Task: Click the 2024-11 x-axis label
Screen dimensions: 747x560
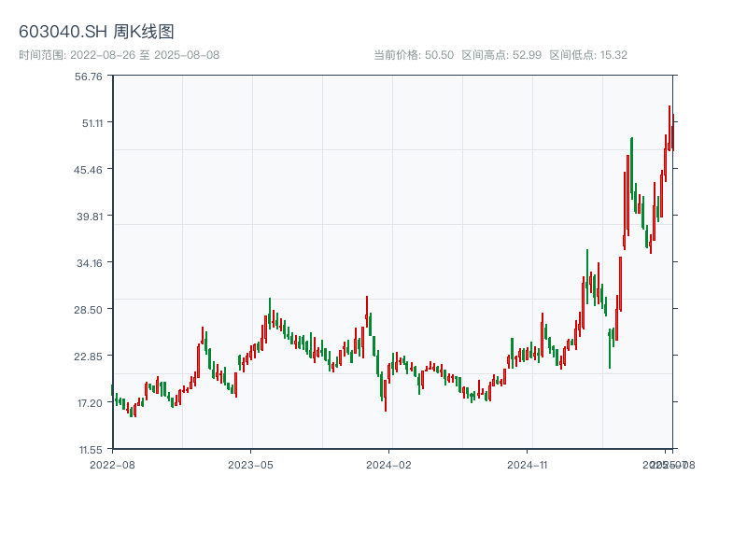Action: (527, 465)
